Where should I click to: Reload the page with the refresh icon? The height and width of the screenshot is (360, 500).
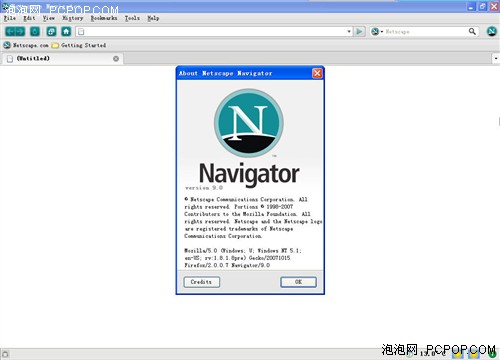pyautogui.click(x=35, y=32)
